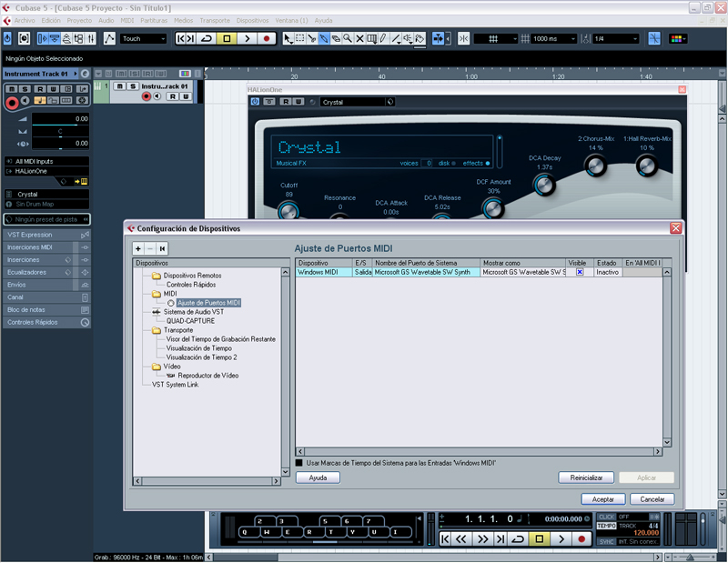Uncheck the Visible checkbox for Microsoft GS Wavetable
This screenshot has width=728, height=563.
click(580, 272)
